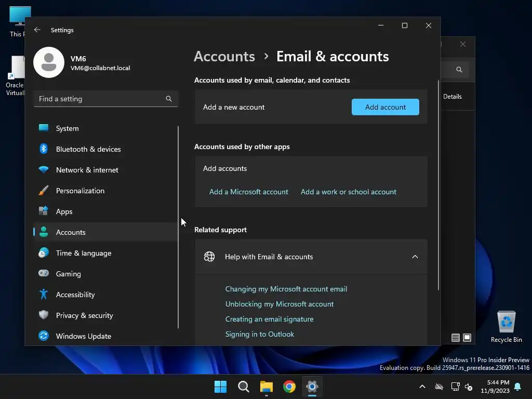Open the Windows Start button
The image size is (532, 399).
pos(220,387)
